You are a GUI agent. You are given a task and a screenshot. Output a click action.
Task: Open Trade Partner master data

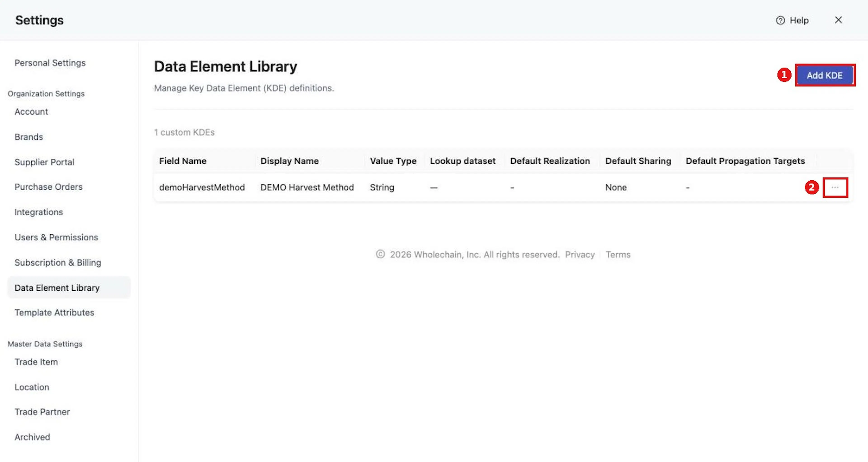(x=42, y=412)
